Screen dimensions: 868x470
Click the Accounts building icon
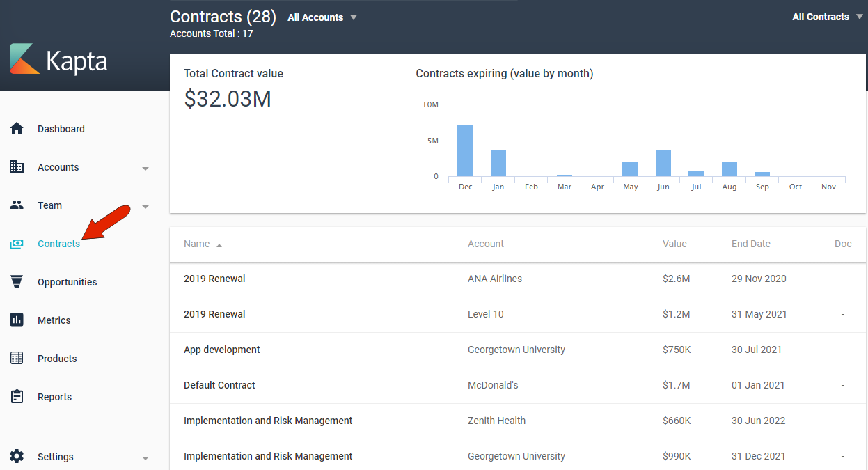pyautogui.click(x=17, y=167)
